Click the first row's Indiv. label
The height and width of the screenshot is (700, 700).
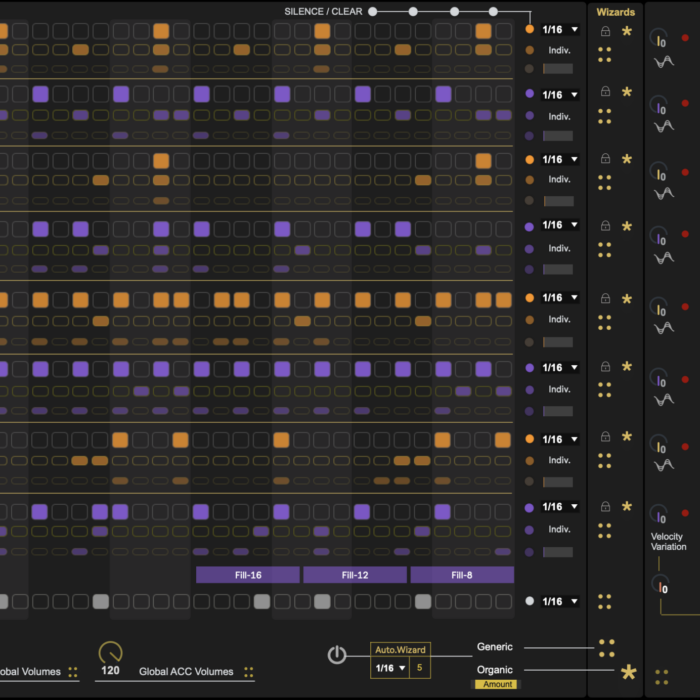(559, 49)
